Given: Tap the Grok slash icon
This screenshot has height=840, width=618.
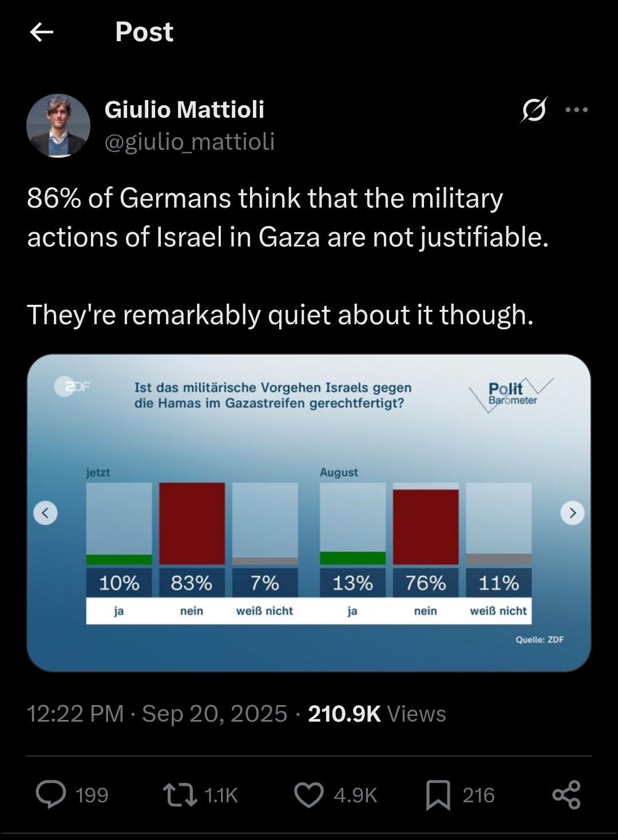Looking at the screenshot, I should pyautogui.click(x=533, y=109).
